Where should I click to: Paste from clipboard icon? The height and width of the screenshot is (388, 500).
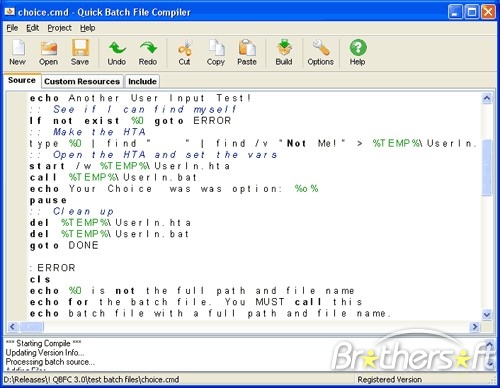[x=247, y=52]
